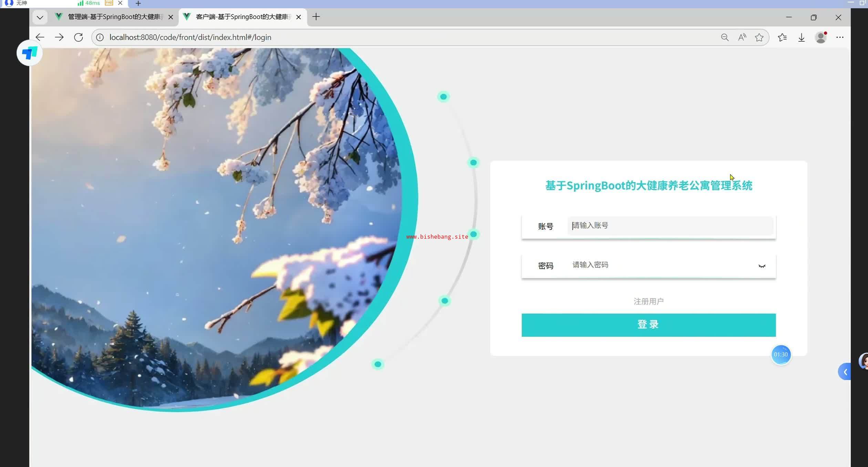The width and height of the screenshot is (868, 467).
Task: Switch to the 管理端 tab
Action: [114, 17]
